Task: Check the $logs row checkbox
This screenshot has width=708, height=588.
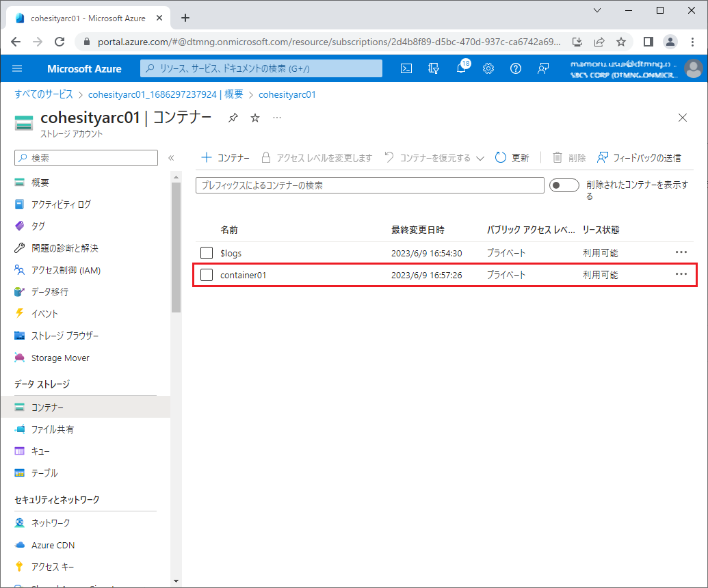Action: pyautogui.click(x=207, y=253)
